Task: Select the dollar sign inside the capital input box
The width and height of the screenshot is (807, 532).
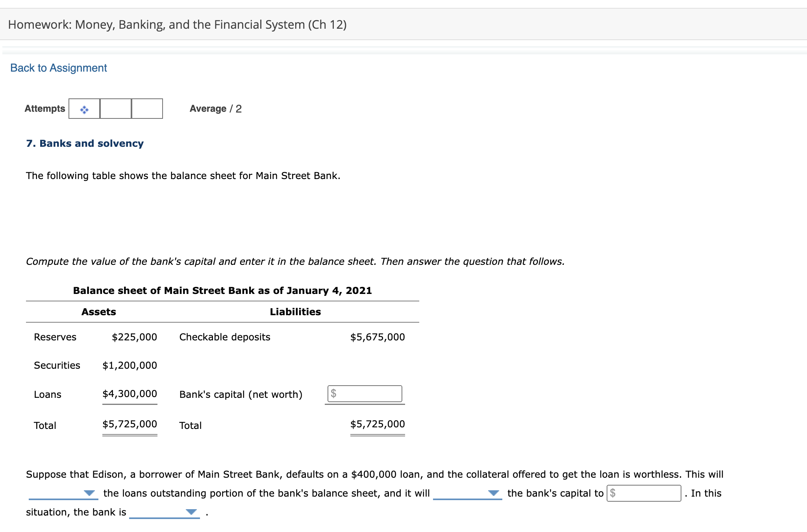Action: pos(333,394)
